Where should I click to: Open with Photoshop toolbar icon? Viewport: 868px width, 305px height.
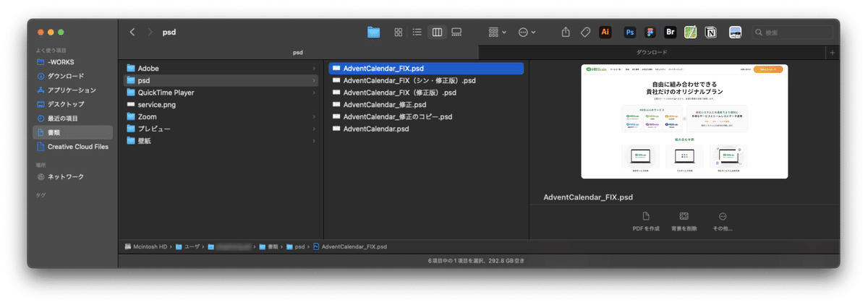630,32
